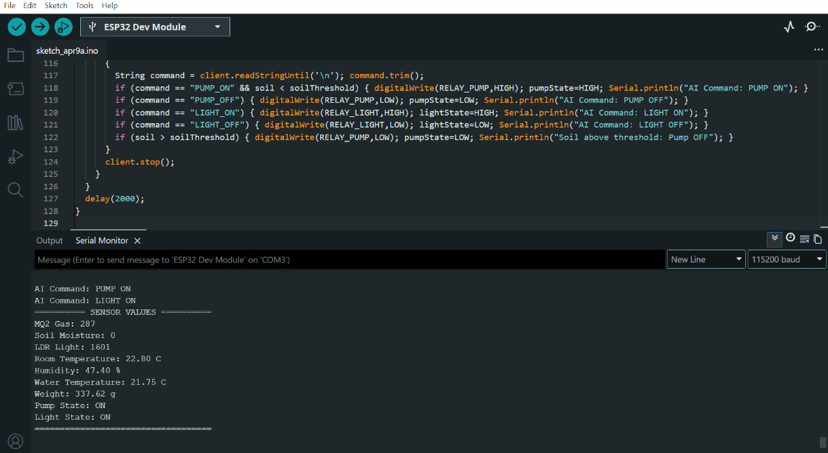This screenshot has height=453, width=828.
Task: Click the readStringUntil call on line 117
Action: [270, 76]
